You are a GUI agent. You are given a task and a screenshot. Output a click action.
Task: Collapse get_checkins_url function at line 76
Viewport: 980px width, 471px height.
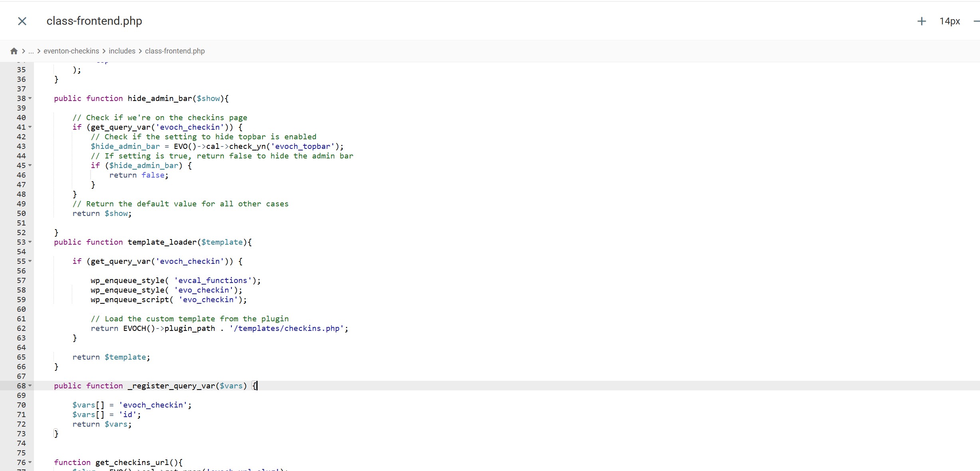coord(30,462)
